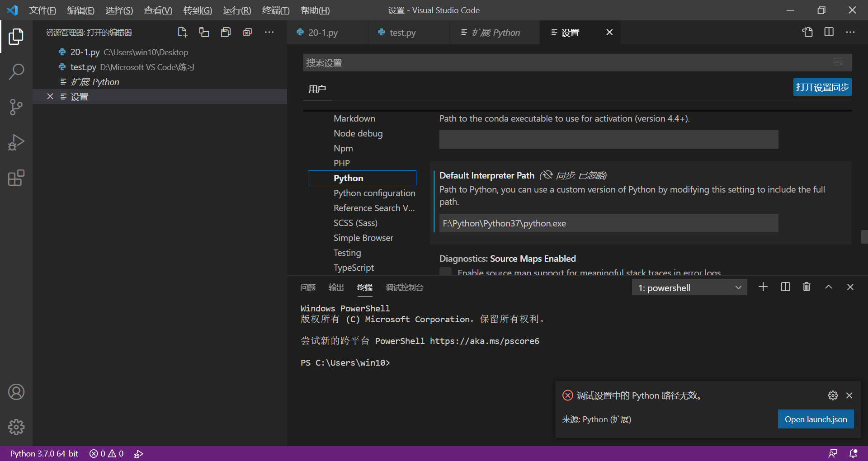The image size is (868, 461).
Task: Open the Manage gear in activity bar
Action: 16,427
